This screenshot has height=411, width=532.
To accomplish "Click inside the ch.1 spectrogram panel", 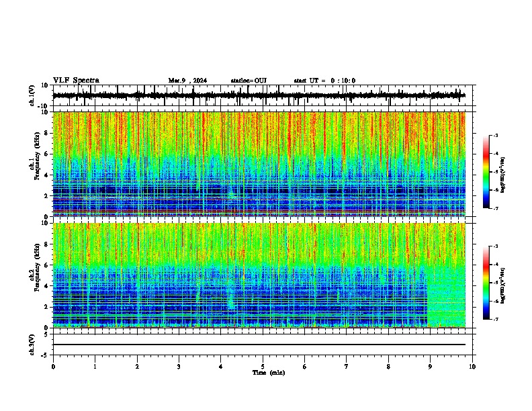I will coord(259,164).
